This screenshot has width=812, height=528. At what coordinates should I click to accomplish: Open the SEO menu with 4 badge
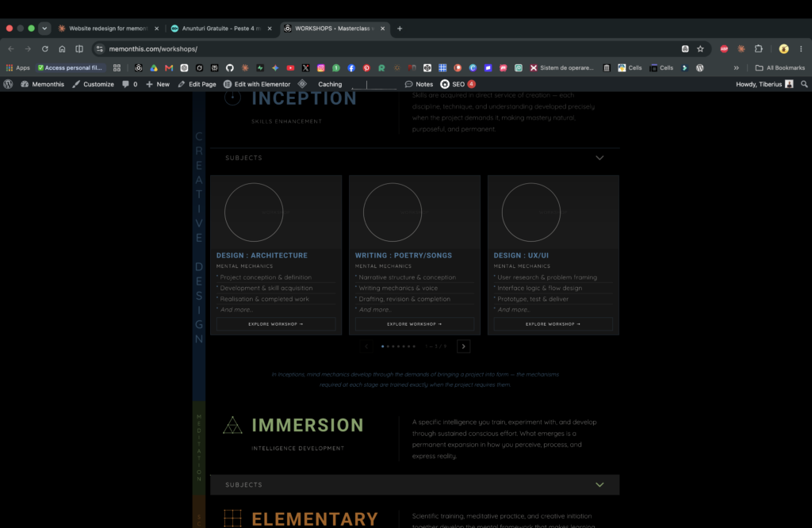point(458,84)
